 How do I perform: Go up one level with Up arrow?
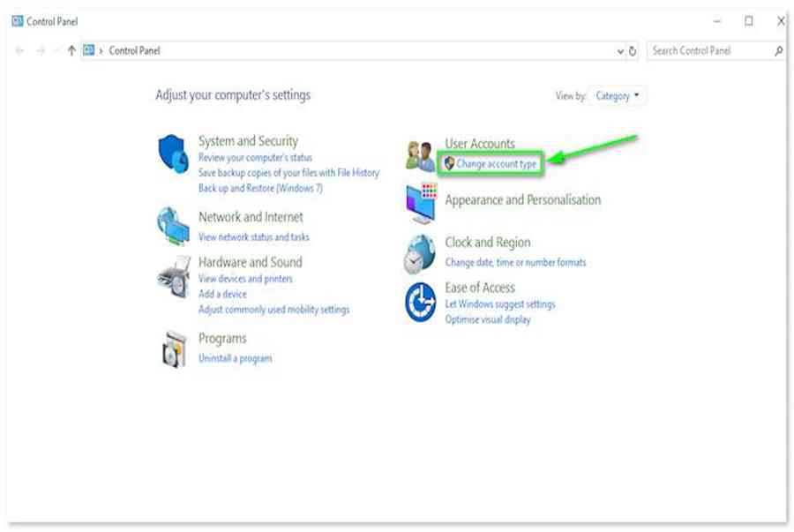pyautogui.click(x=71, y=50)
